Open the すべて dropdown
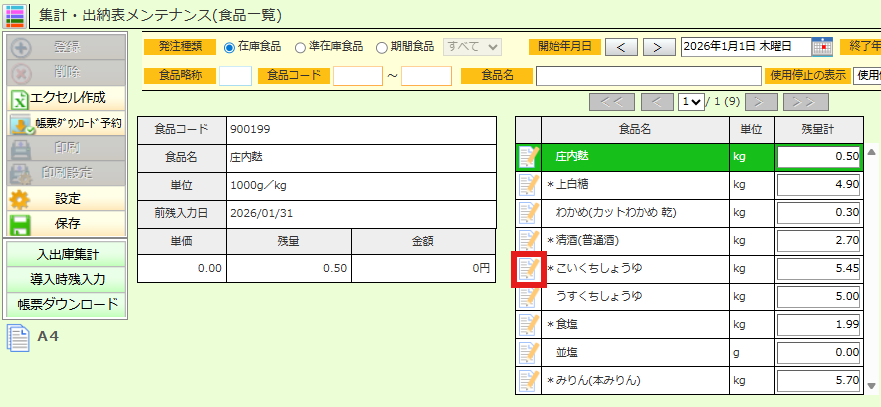The image size is (881, 407). point(473,46)
